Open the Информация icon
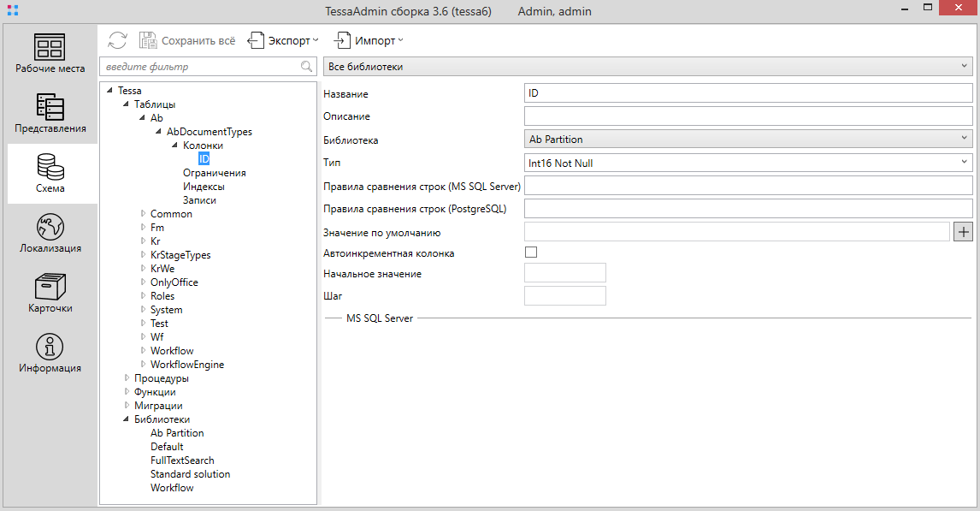The width and height of the screenshot is (980, 511). pyautogui.click(x=50, y=348)
